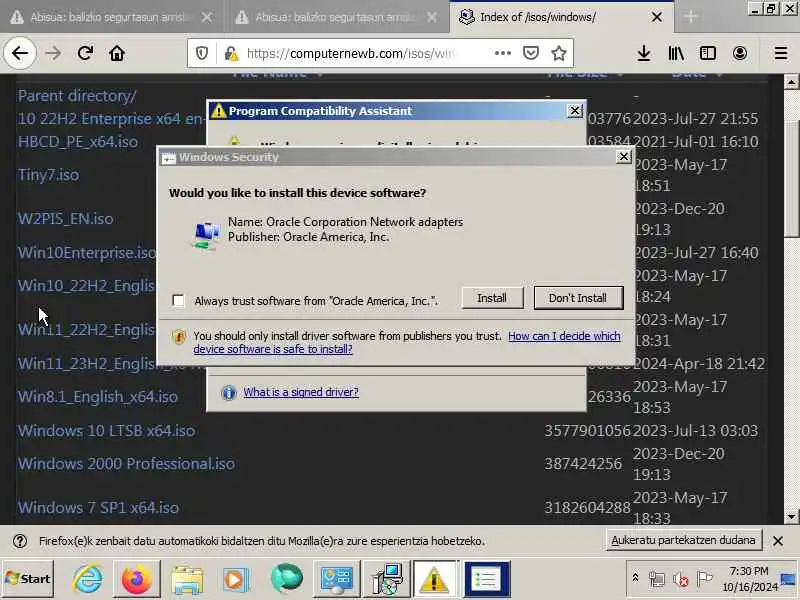
Task: Open the Firefox downloads panel
Action: pos(644,53)
